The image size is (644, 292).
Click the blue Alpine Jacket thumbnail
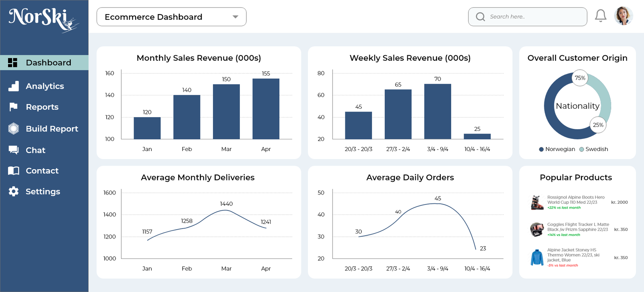[x=537, y=258]
